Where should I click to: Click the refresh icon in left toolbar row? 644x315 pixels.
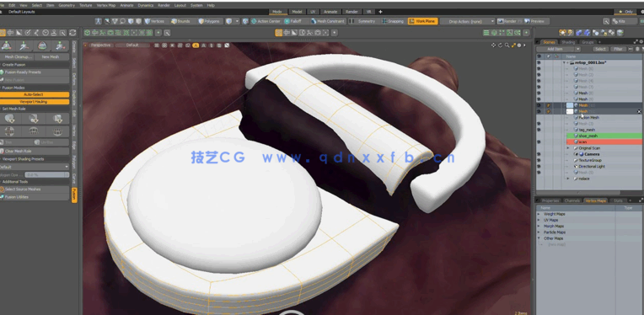pyautogui.click(x=72, y=33)
